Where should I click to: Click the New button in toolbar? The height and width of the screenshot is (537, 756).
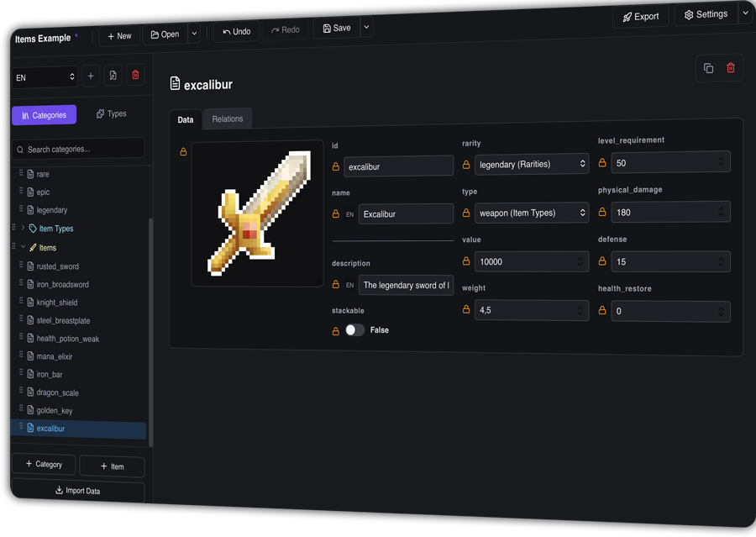click(119, 36)
